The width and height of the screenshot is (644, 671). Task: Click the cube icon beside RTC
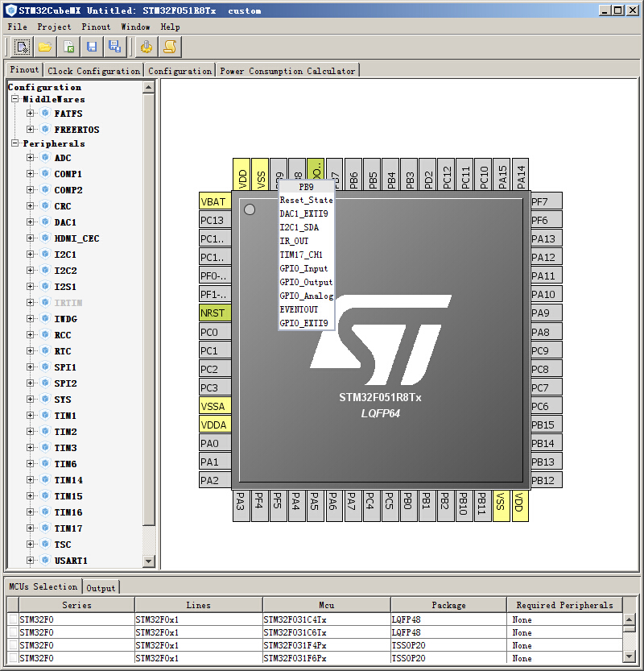pos(45,351)
